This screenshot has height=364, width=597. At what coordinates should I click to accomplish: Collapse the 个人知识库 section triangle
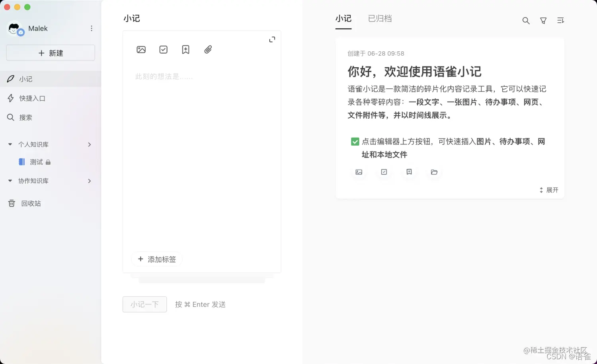[10, 144]
